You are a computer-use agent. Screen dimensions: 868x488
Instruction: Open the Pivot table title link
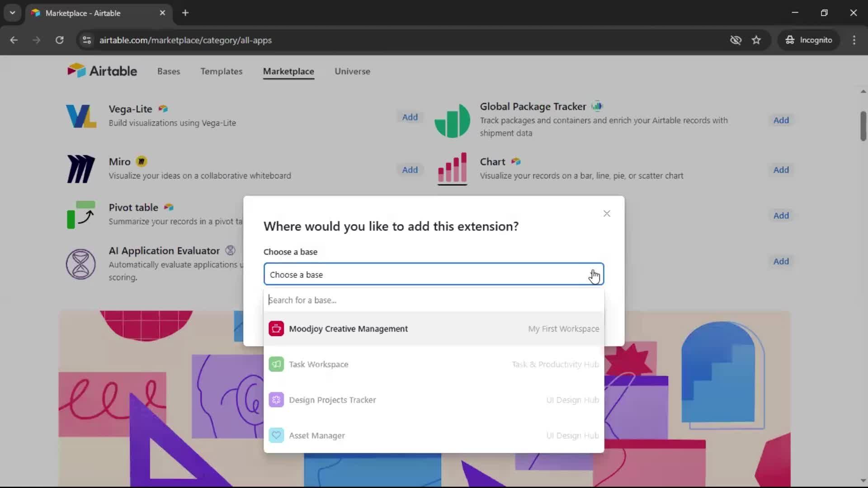[133, 207]
